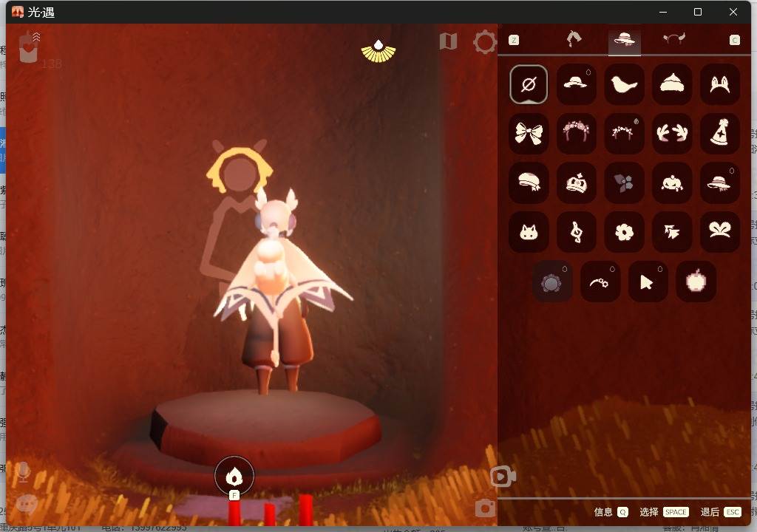The image size is (757, 532).
Task: Equip the jeweled crown accessory
Action: coord(576,183)
